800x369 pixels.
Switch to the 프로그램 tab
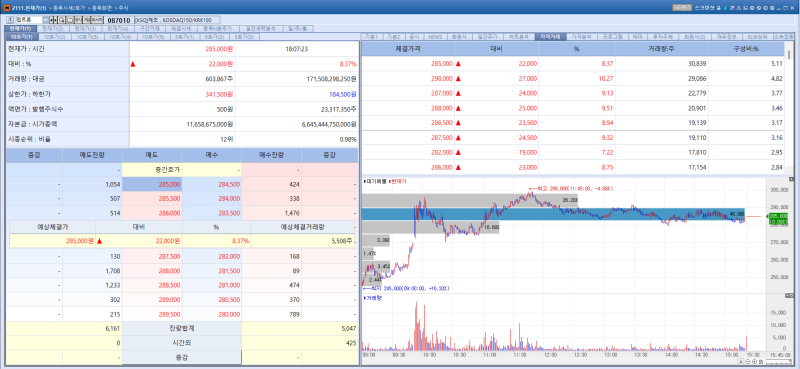(x=612, y=37)
